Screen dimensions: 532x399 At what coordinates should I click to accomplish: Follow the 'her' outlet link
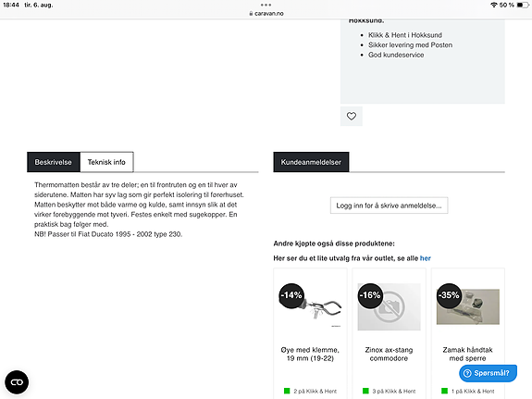(425, 258)
